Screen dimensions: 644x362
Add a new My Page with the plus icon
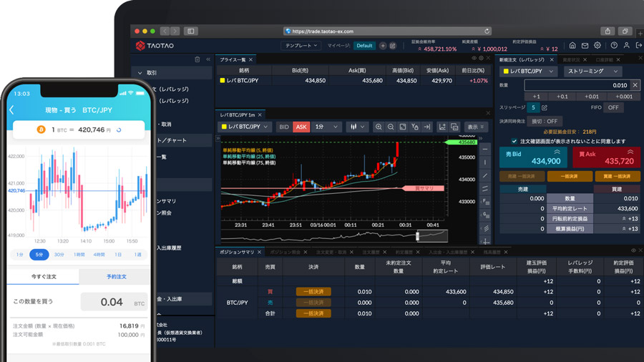[383, 46]
